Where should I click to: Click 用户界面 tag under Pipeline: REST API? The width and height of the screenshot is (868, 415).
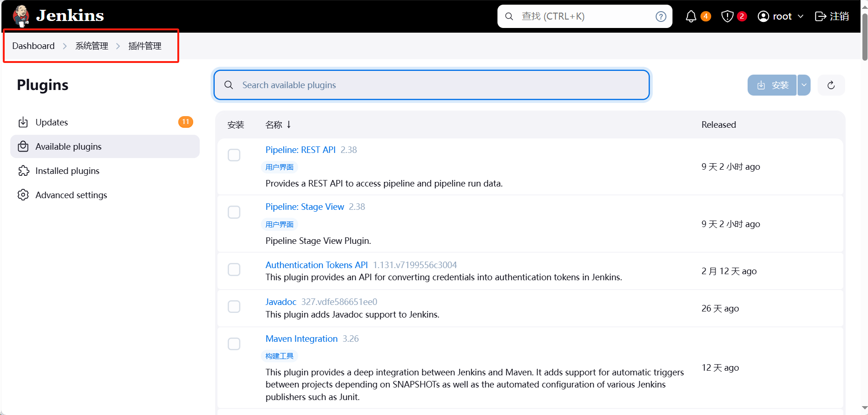[280, 167]
